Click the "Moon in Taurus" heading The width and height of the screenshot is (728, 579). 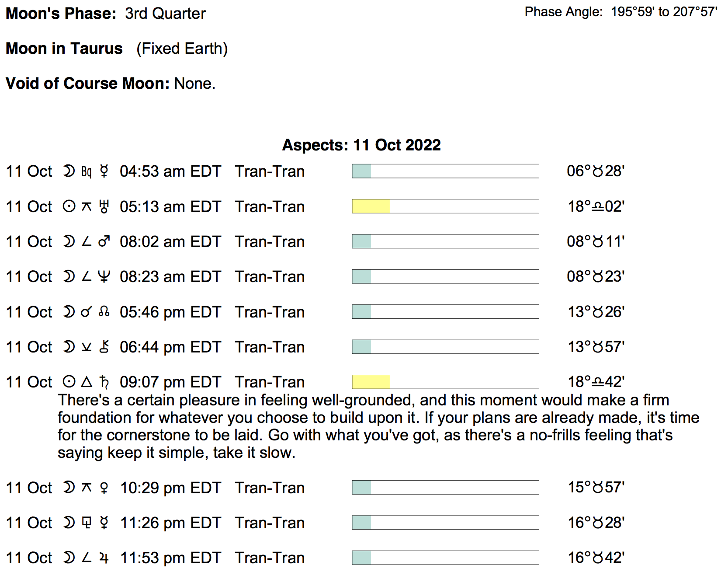64,48
